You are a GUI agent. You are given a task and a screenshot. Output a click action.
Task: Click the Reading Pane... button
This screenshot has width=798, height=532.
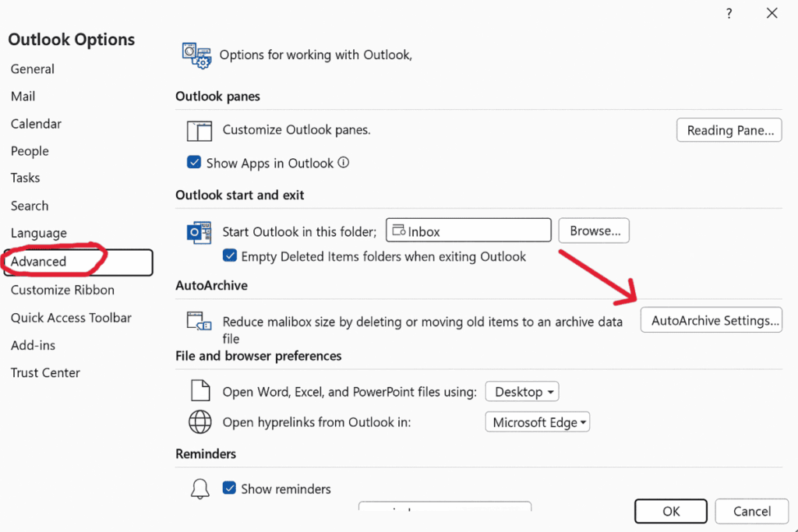coord(729,130)
